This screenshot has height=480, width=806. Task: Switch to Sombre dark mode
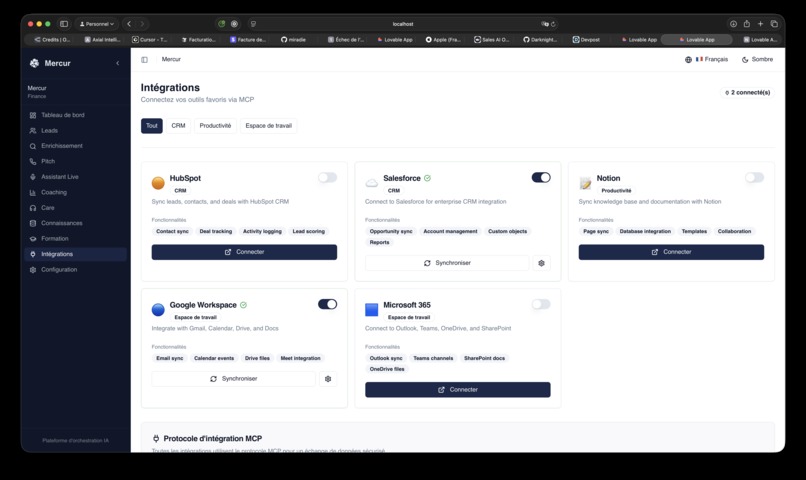757,60
